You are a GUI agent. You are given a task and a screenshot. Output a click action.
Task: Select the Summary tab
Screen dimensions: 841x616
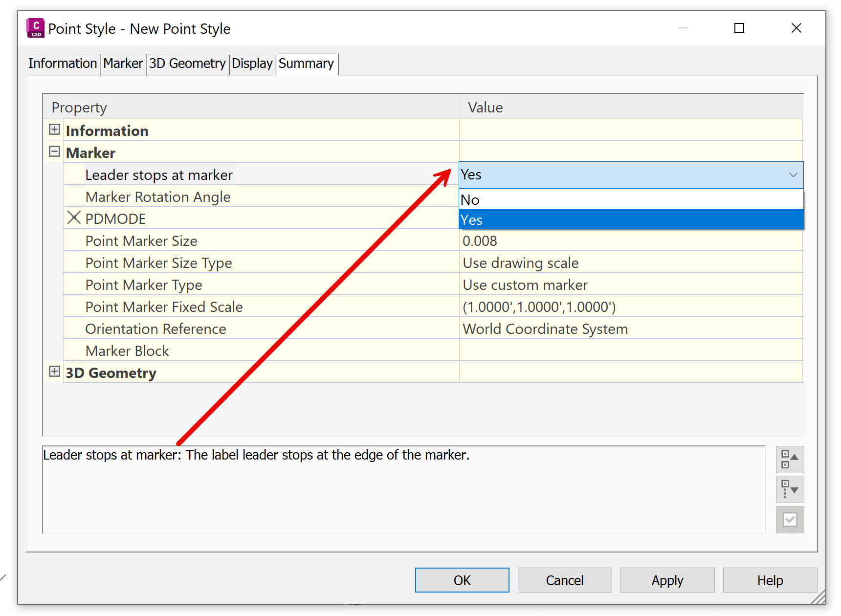306,64
